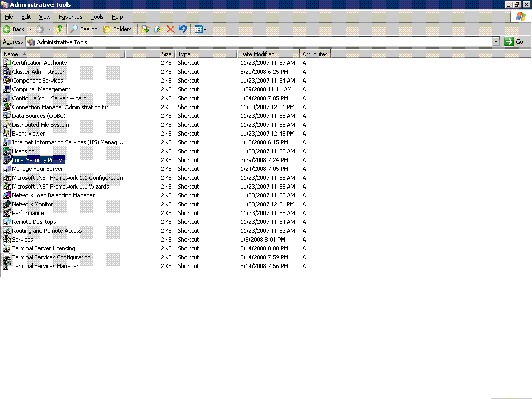Click the Licensing shortcut icon

(x=7, y=151)
